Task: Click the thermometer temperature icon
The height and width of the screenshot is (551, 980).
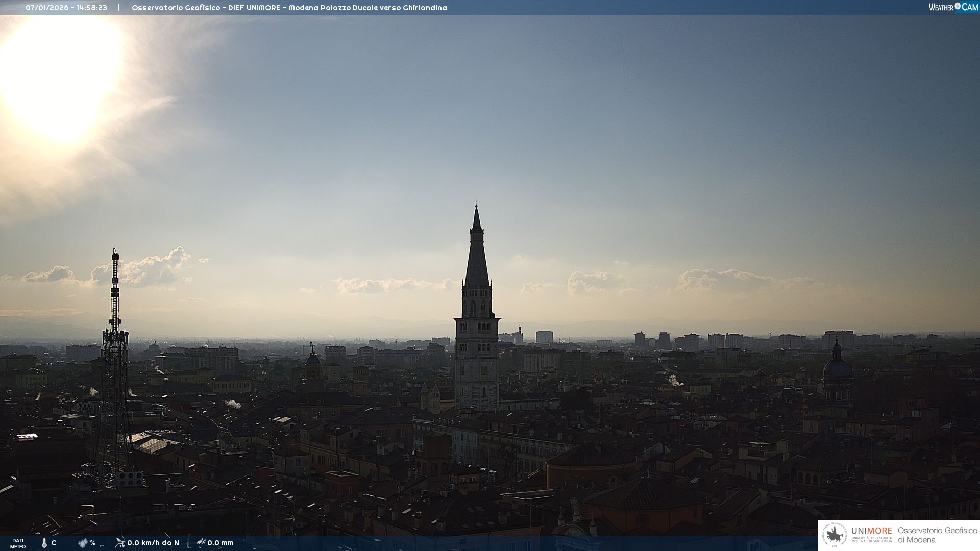Action: (44, 543)
